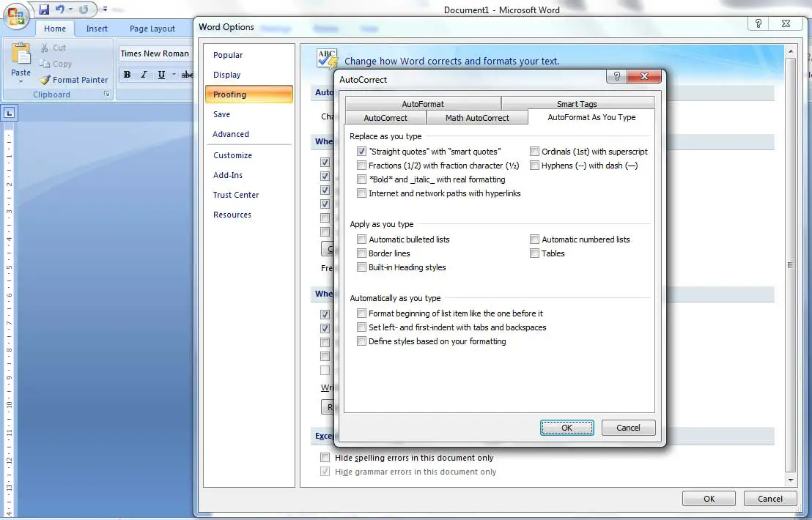
Task: Enable Set left- and first-indent option
Action: tap(361, 327)
